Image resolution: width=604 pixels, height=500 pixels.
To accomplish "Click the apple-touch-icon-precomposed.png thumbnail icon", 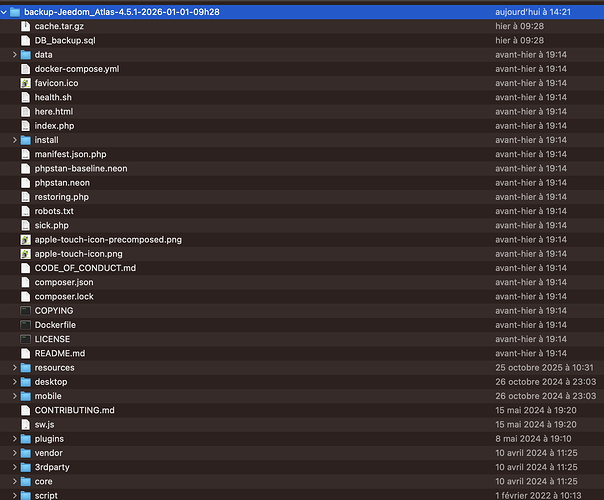I will [x=25, y=240].
